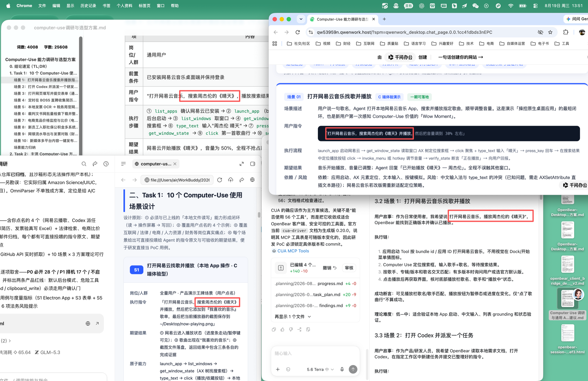This screenshot has width=588, height=381.
Task: Reload the Chrome page qwenwork.host
Action: coord(298,32)
